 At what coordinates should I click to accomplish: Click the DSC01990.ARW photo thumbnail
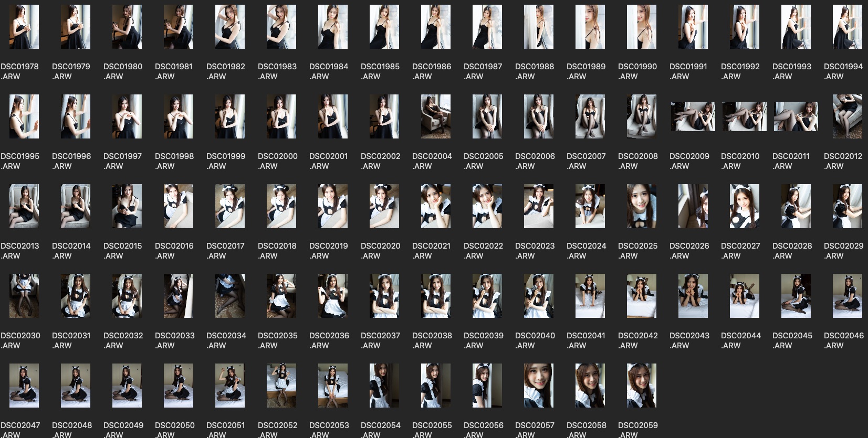(x=642, y=27)
